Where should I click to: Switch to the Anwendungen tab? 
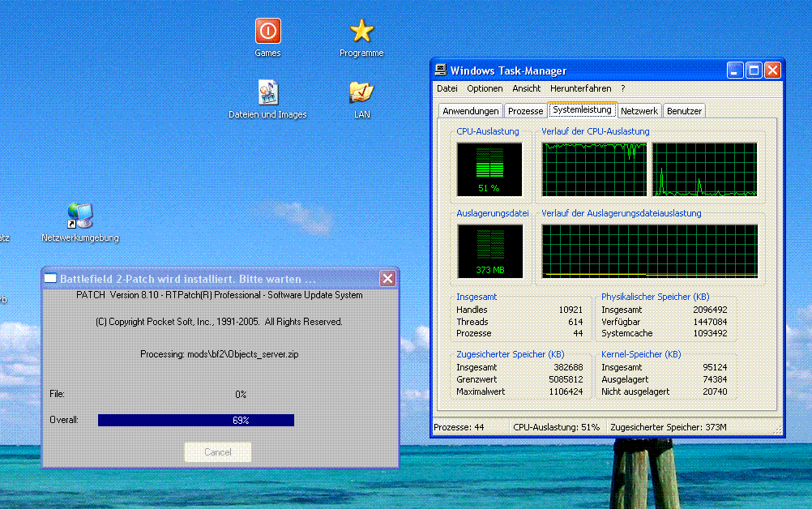click(x=470, y=111)
